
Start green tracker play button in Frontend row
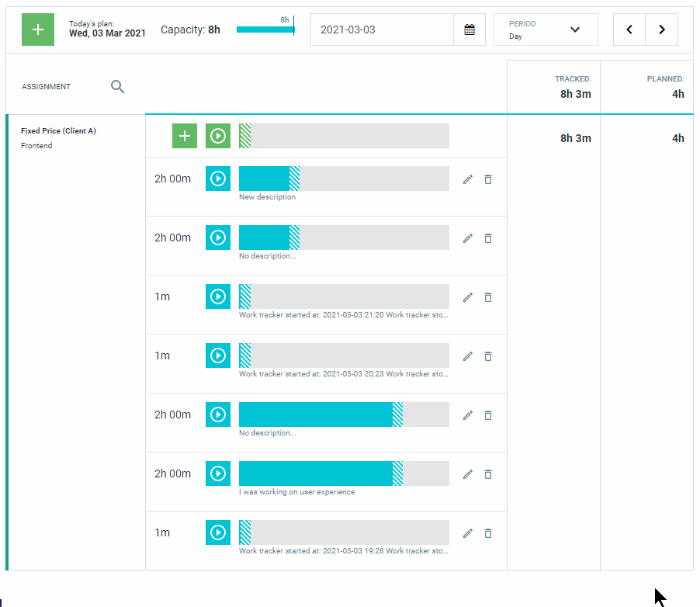(218, 136)
